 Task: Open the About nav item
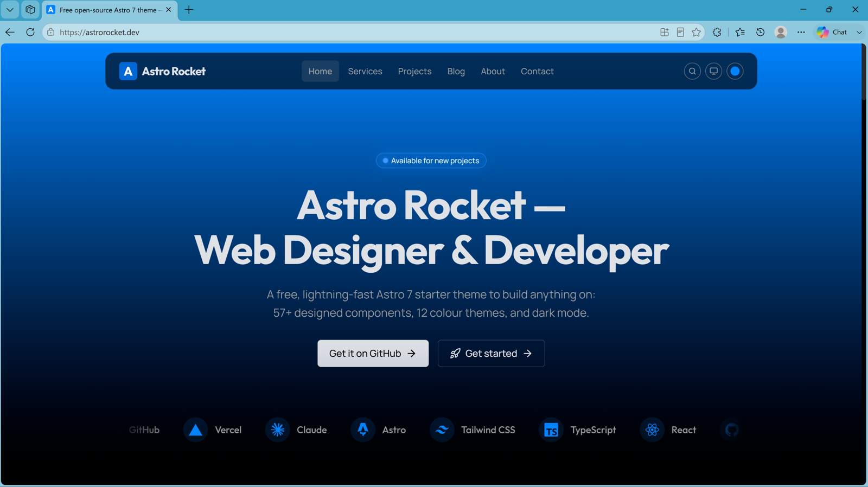pos(493,71)
